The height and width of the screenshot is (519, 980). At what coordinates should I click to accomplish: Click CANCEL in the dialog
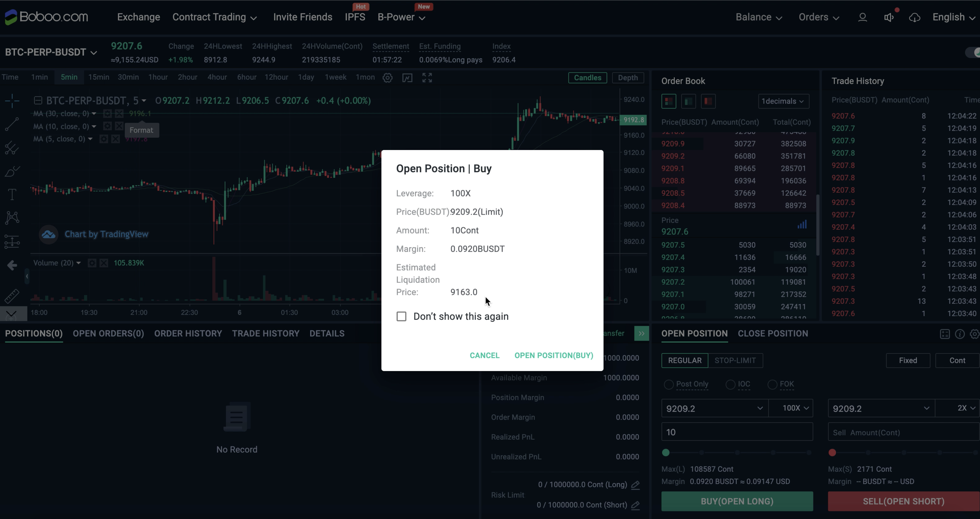click(x=484, y=355)
